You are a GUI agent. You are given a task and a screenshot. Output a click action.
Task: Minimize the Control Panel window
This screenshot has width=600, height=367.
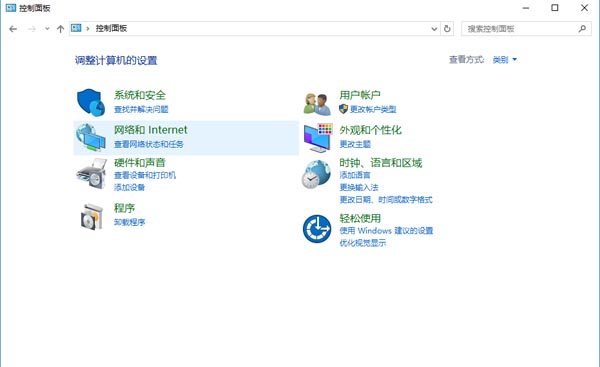pyautogui.click(x=526, y=8)
